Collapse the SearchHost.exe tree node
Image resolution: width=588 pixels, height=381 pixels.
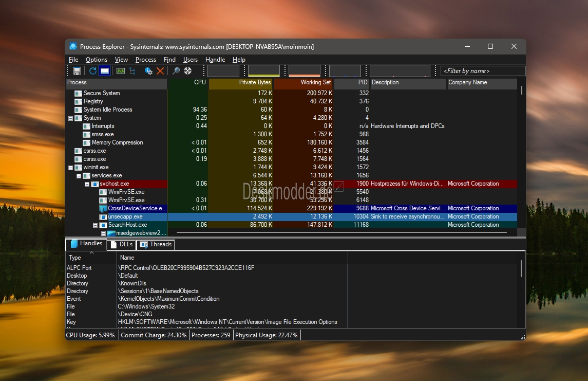(96, 225)
